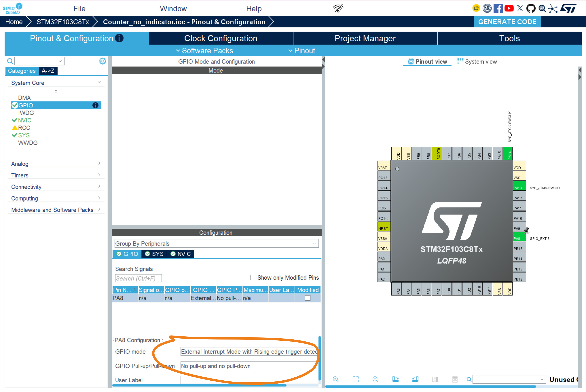Toggle Show only Modified Pins checkbox

pos(253,278)
